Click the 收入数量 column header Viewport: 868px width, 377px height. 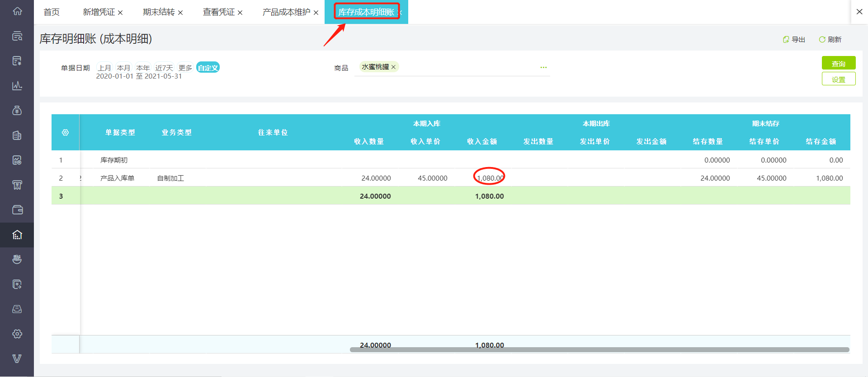point(369,141)
